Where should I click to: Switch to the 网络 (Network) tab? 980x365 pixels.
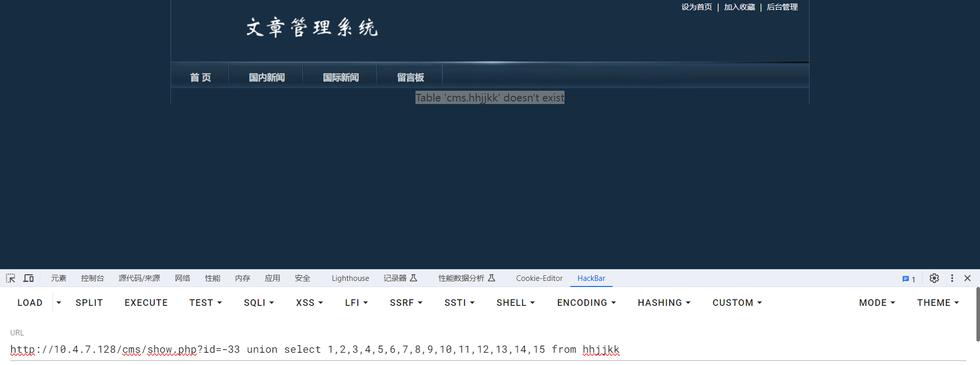coord(183,278)
